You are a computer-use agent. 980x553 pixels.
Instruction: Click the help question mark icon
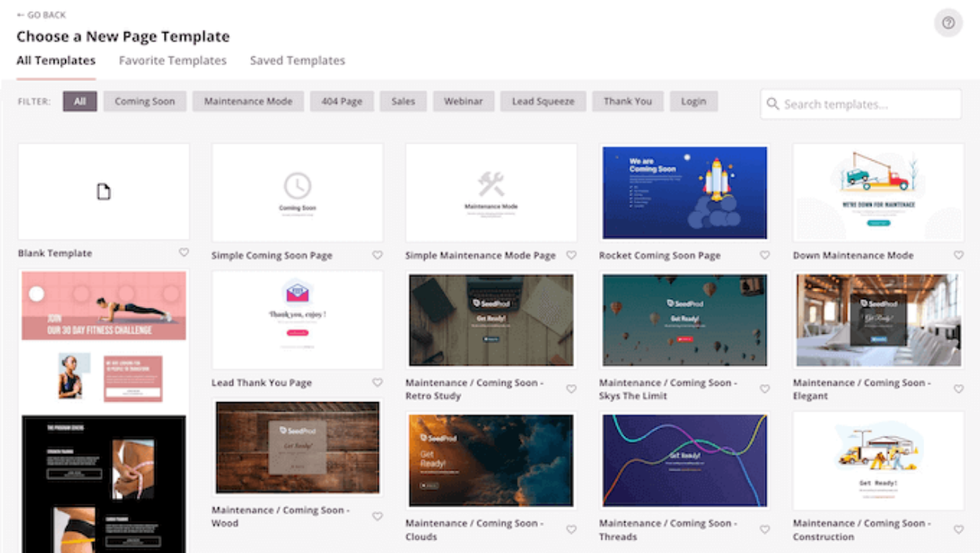(x=948, y=23)
